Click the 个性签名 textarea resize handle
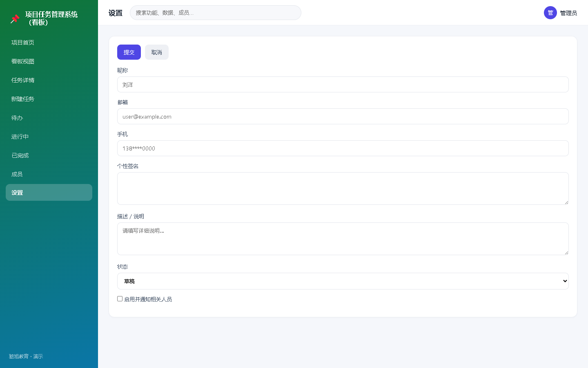The width and height of the screenshot is (588, 368). point(566,202)
